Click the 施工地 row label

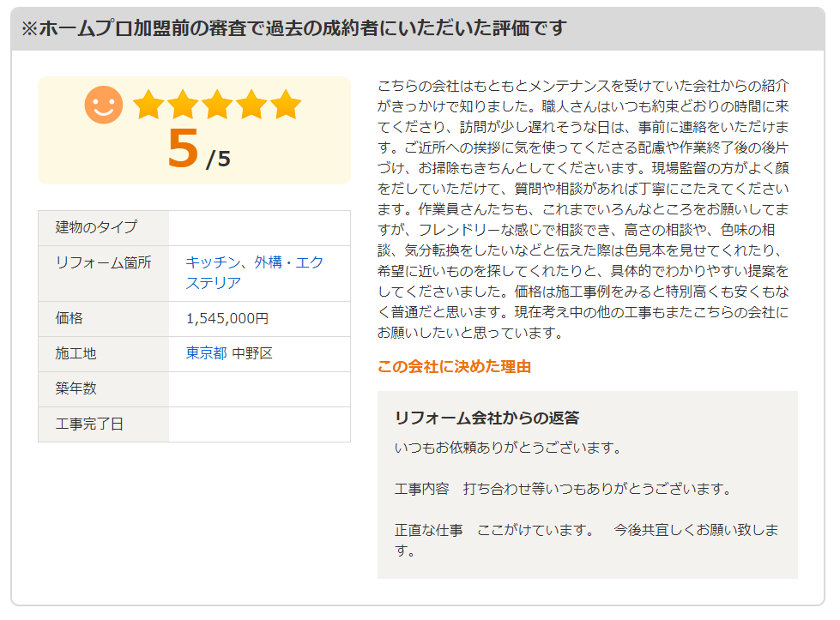(76, 353)
